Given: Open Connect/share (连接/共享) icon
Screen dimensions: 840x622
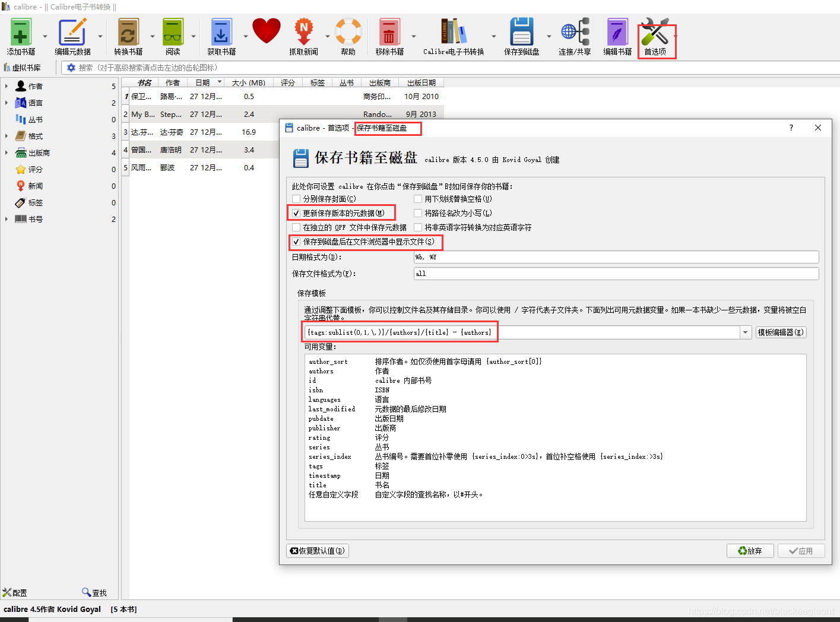Looking at the screenshot, I should (575, 32).
